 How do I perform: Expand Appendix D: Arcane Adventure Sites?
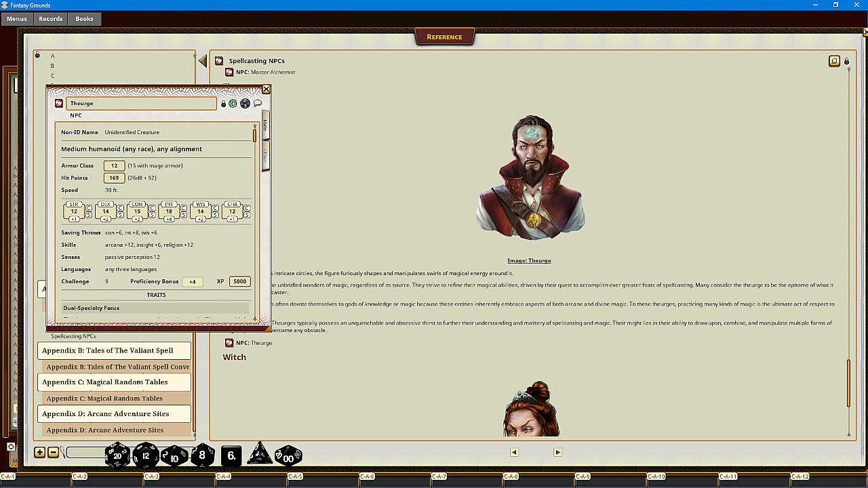(114, 413)
